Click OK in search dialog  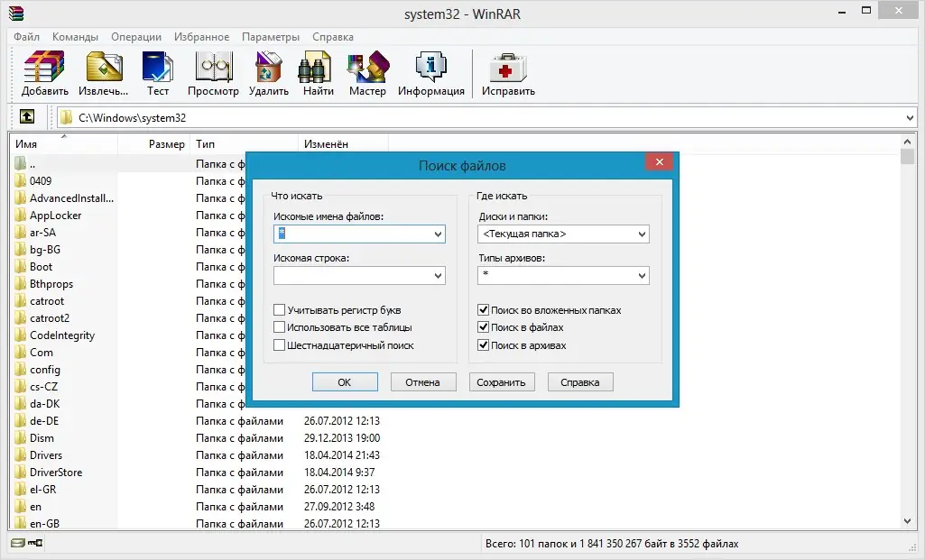click(345, 382)
